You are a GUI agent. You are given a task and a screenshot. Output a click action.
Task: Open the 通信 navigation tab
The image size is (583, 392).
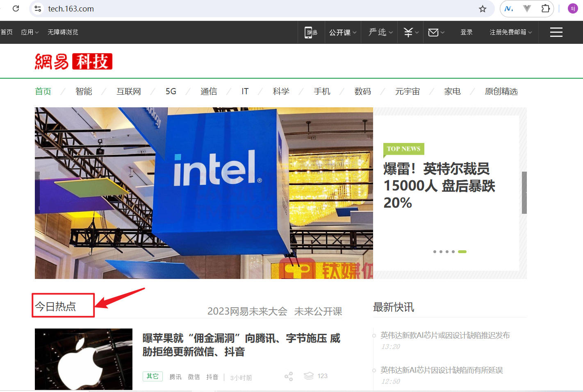coord(209,91)
